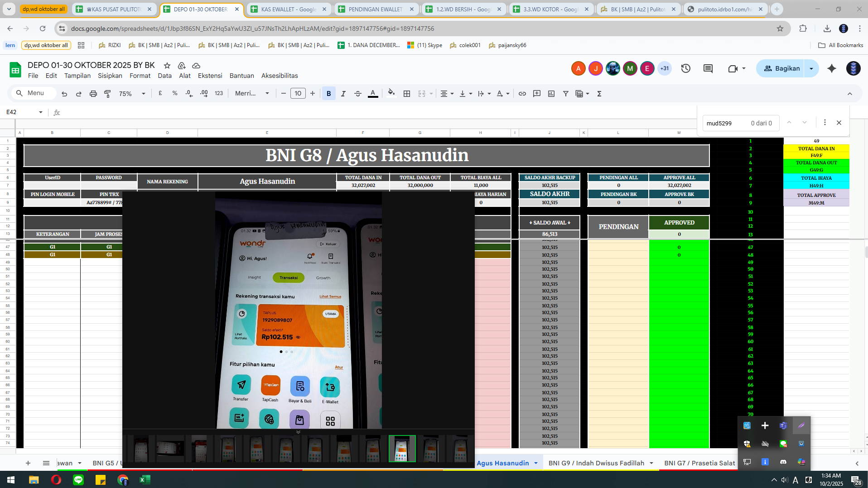The height and width of the screenshot is (488, 868).
Task: Open Discord from the system tray popup
Action: (x=783, y=462)
